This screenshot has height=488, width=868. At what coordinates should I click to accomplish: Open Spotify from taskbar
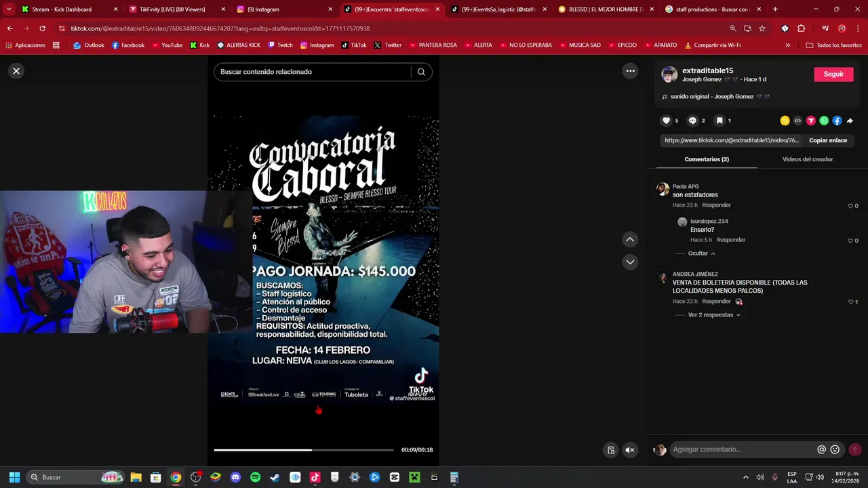click(x=255, y=477)
